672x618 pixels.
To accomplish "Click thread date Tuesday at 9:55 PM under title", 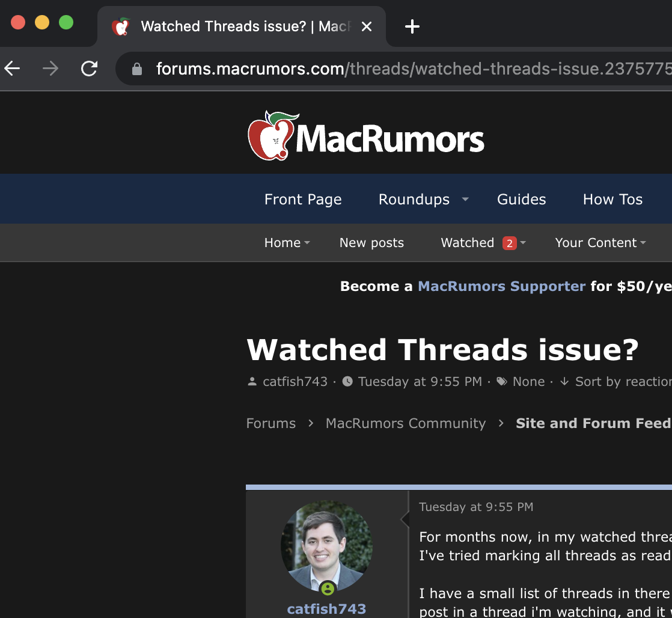I will [420, 381].
